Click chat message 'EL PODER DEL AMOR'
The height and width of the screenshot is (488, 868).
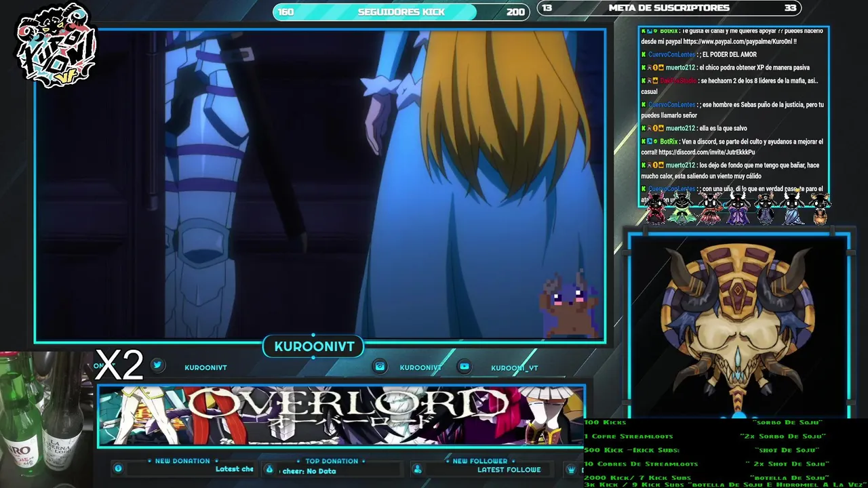pos(729,55)
